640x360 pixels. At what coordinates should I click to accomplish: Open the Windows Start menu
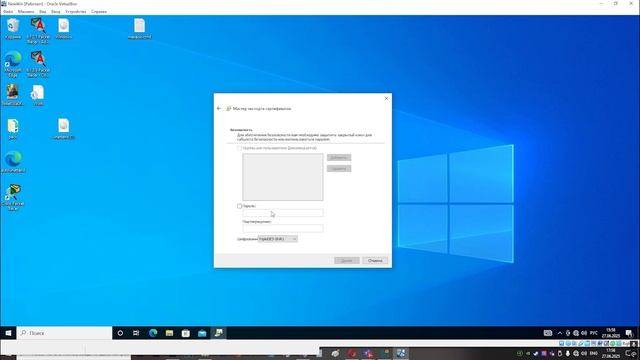point(8,333)
